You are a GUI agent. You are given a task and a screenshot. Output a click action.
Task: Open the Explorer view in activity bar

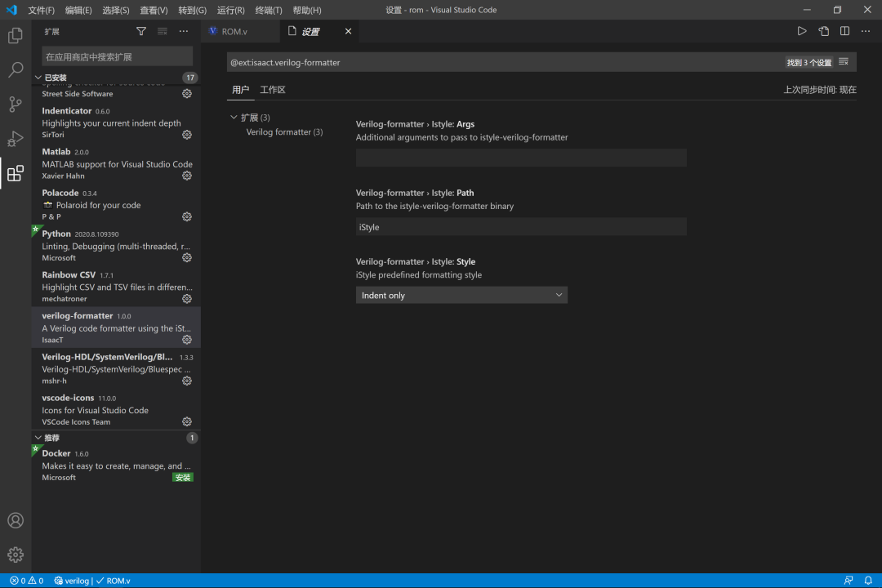(x=16, y=35)
